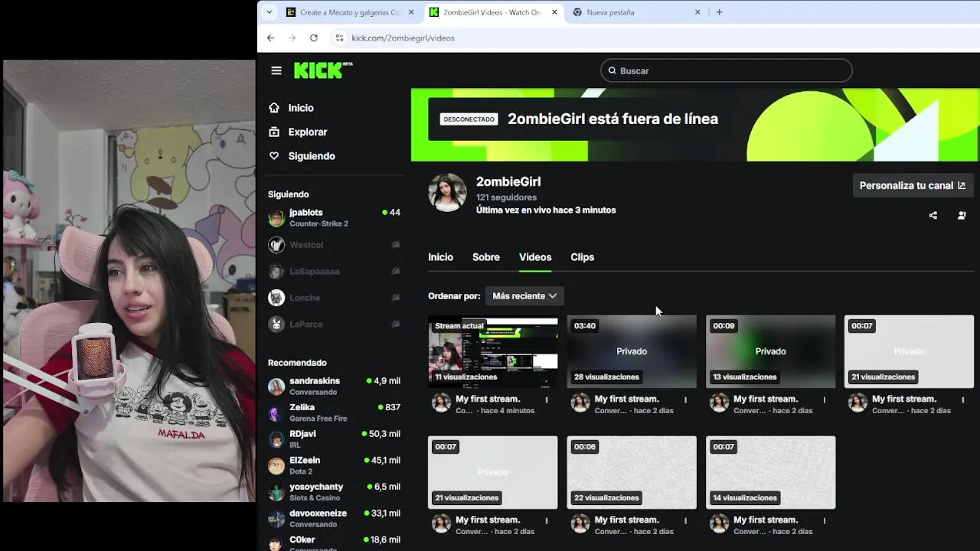Image resolution: width=980 pixels, height=551 pixels.
Task: Switch to Create a Mecato browser tab
Action: coord(349,12)
